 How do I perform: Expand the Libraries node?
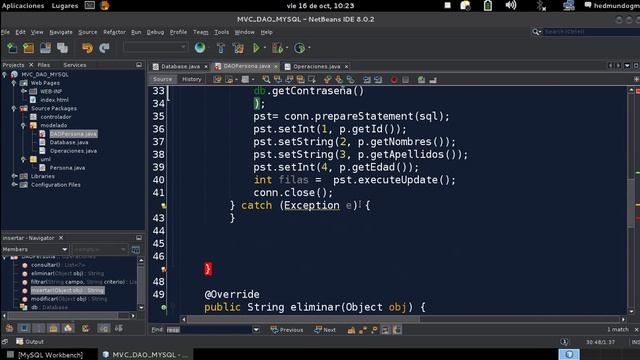click(x=14, y=176)
